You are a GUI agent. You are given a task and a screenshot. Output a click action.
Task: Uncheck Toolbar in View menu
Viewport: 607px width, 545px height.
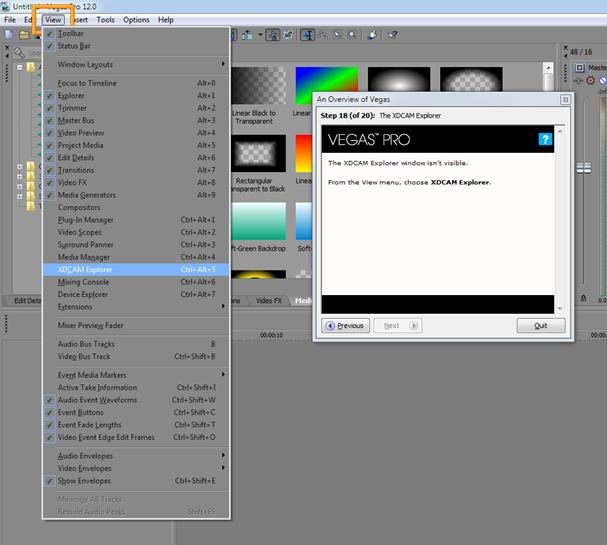[135, 34]
